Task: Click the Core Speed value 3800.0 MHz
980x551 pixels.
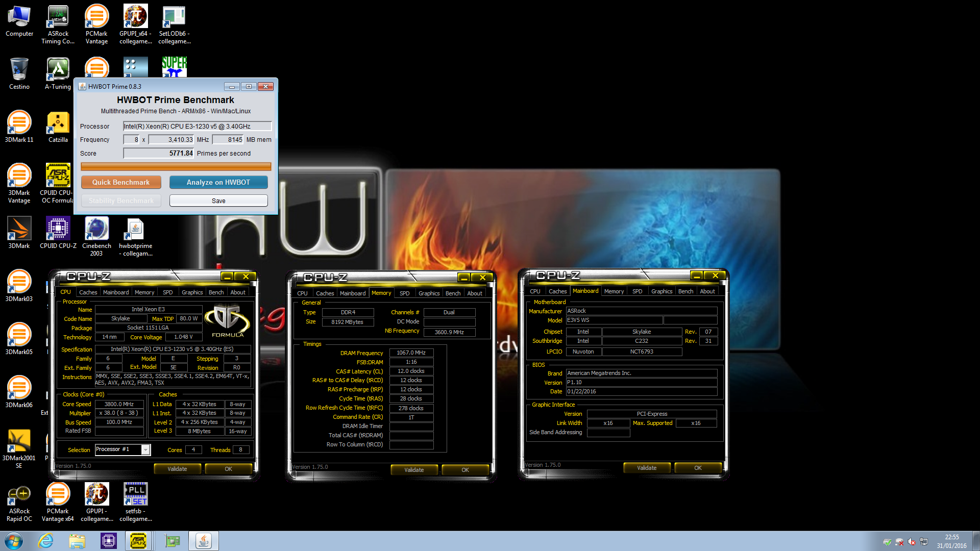Action: tap(119, 404)
